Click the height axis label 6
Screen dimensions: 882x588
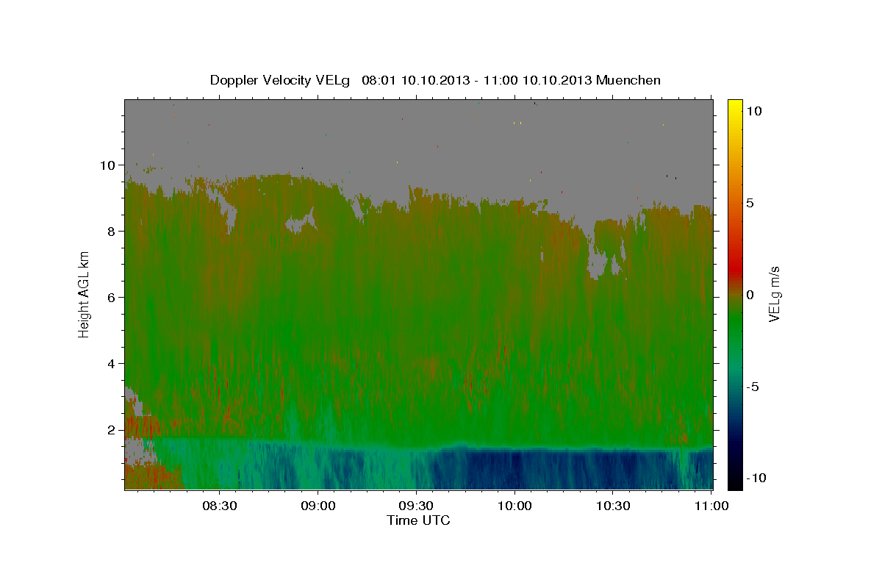(112, 297)
